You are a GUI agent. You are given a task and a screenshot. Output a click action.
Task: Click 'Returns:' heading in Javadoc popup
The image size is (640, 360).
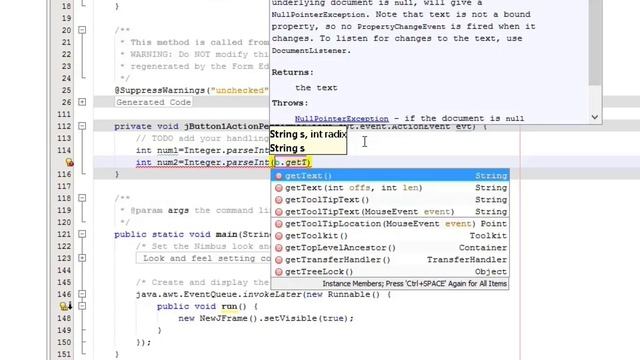(293, 72)
